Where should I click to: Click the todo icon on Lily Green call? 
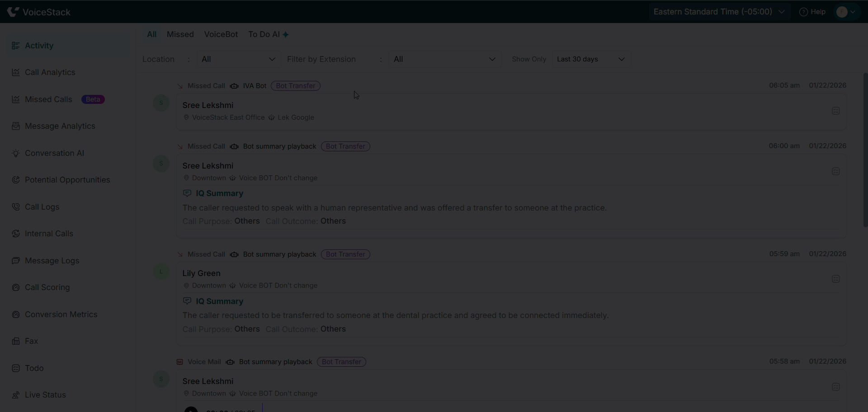click(x=836, y=279)
